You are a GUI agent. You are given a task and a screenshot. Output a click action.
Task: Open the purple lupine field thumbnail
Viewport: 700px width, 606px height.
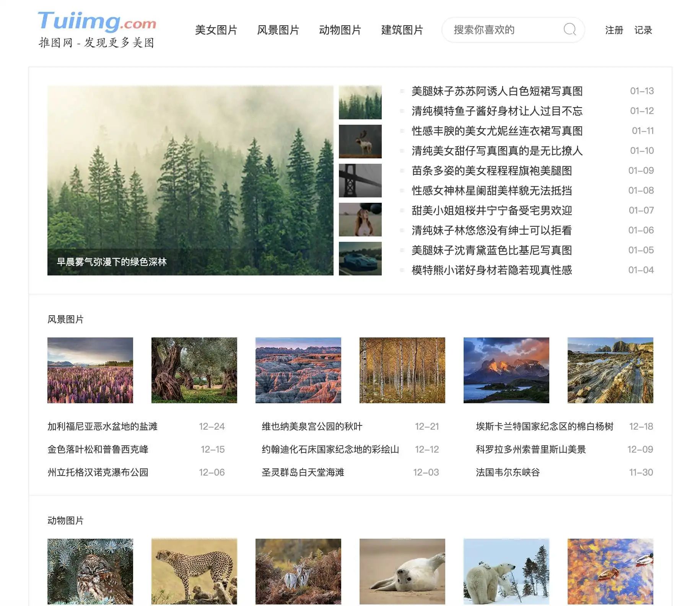pos(90,370)
